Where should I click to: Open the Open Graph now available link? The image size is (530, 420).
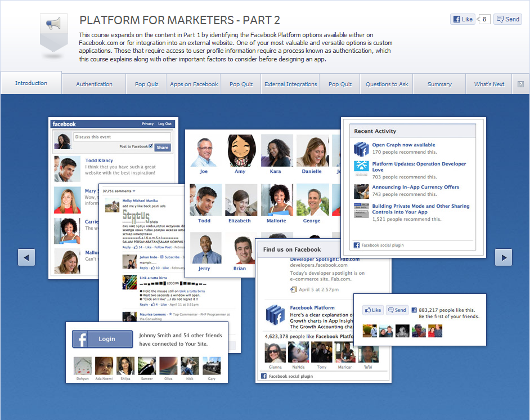pyautogui.click(x=403, y=145)
